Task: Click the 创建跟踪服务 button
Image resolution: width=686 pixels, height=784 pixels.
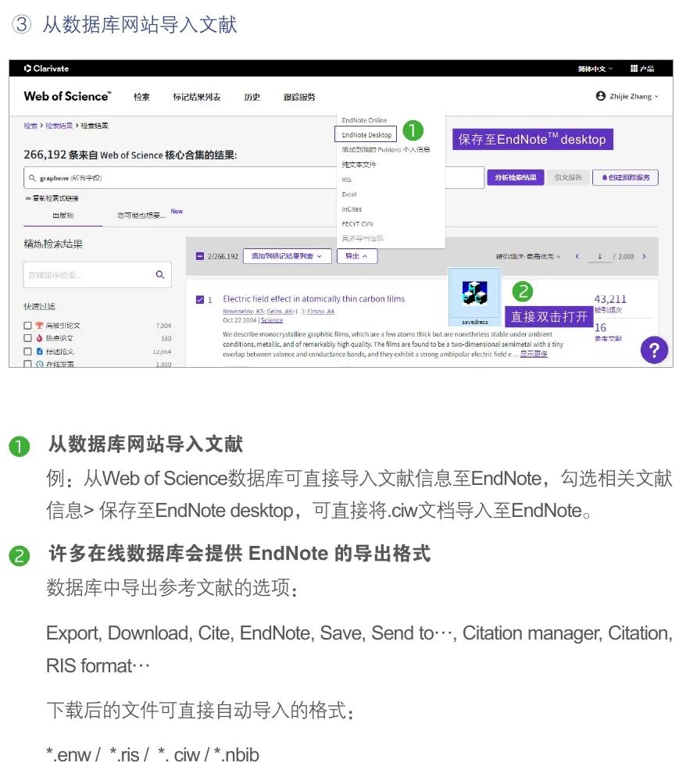Action: click(626, 177)
